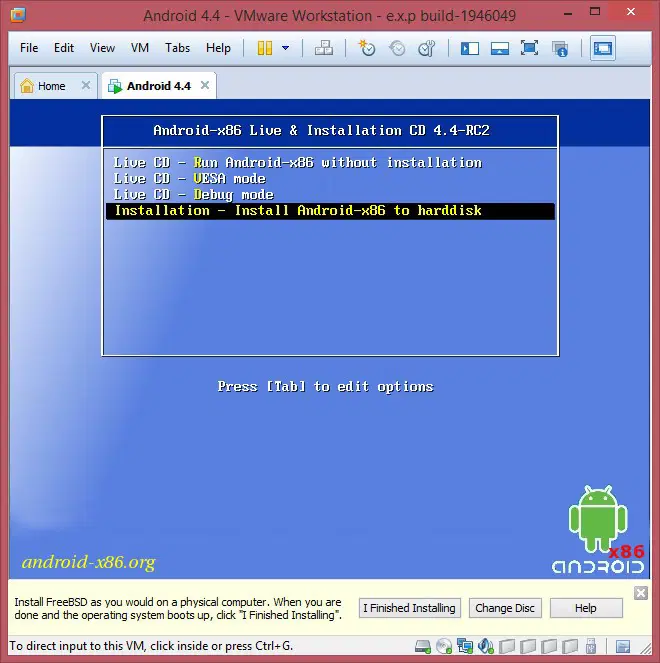Click the USB device status icon

pyautogui.click(x=591, y=646)
